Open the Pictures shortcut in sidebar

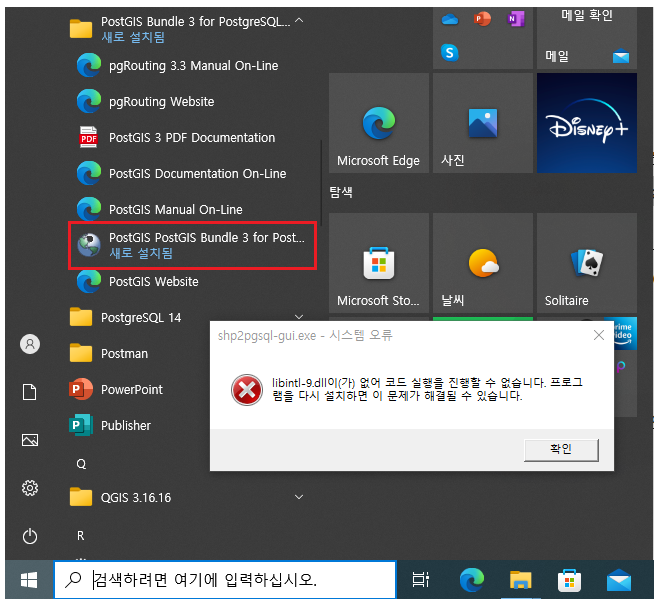30,440
